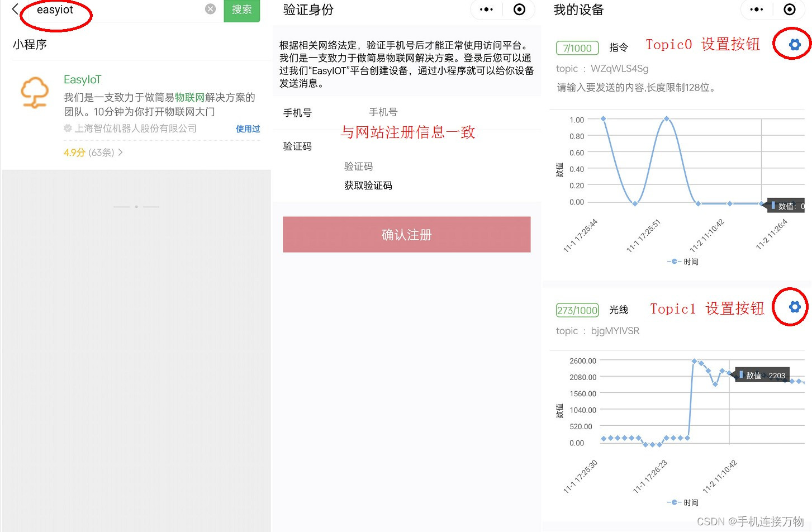Click the 指令 device name label
Viewport: 812px width, 532px height.
(x=619, y=47)
